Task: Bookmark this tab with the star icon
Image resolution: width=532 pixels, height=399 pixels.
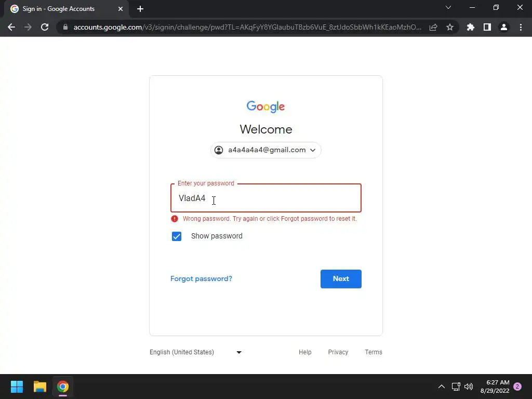Action: (x=450, y=27)
